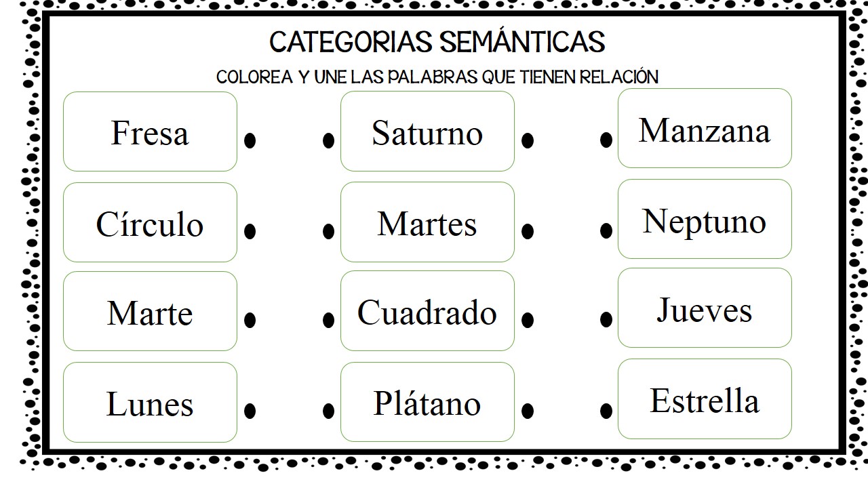
Task: Select the Manzana word box
Action: click(705, 128)
